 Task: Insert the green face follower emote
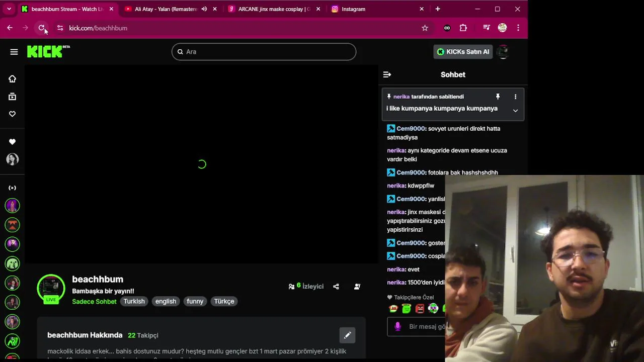[407, 309]
